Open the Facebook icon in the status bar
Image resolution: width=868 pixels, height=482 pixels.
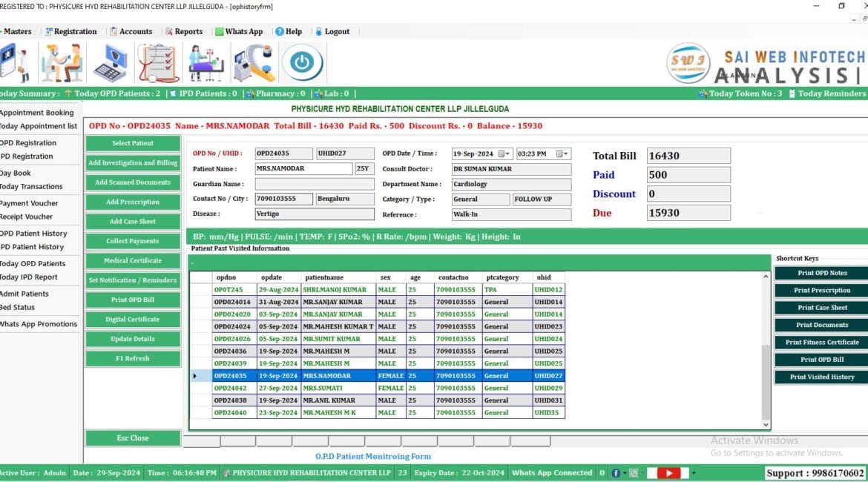[x=616, y=472]
